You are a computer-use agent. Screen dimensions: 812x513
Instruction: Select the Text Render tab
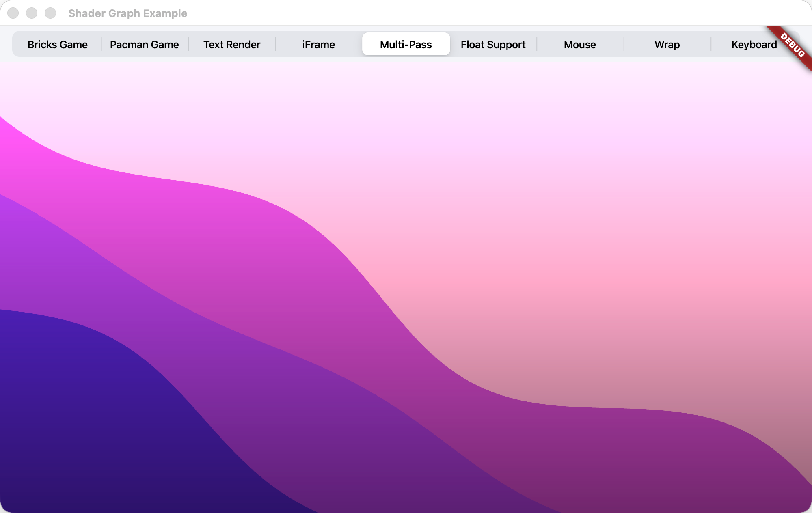[231, 44]
